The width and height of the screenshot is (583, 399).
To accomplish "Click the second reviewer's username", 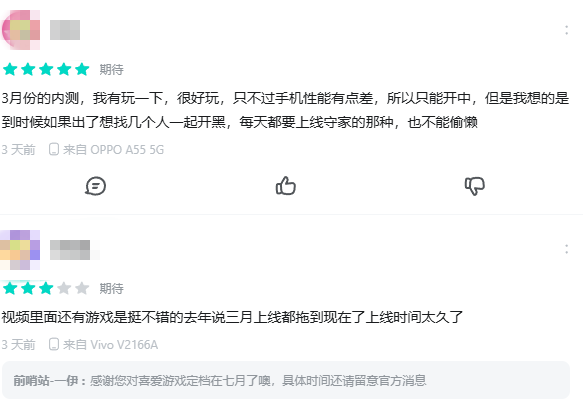I will 70,250.
